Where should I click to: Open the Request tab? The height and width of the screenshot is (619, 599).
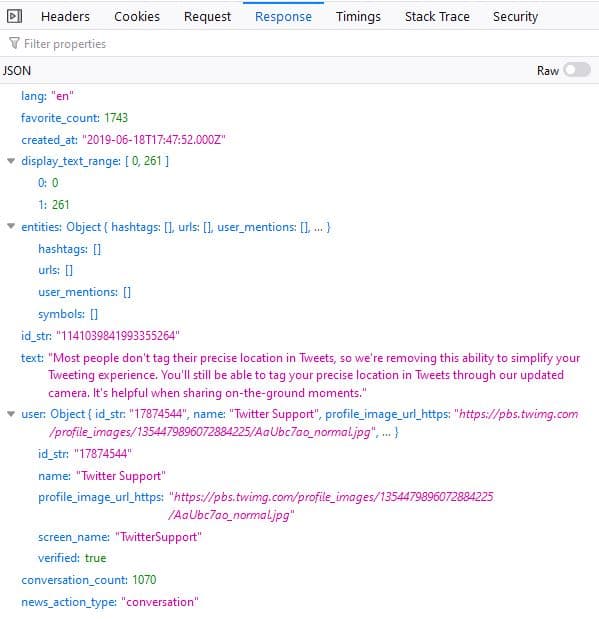pyautogui.click(x=207, y=17)
